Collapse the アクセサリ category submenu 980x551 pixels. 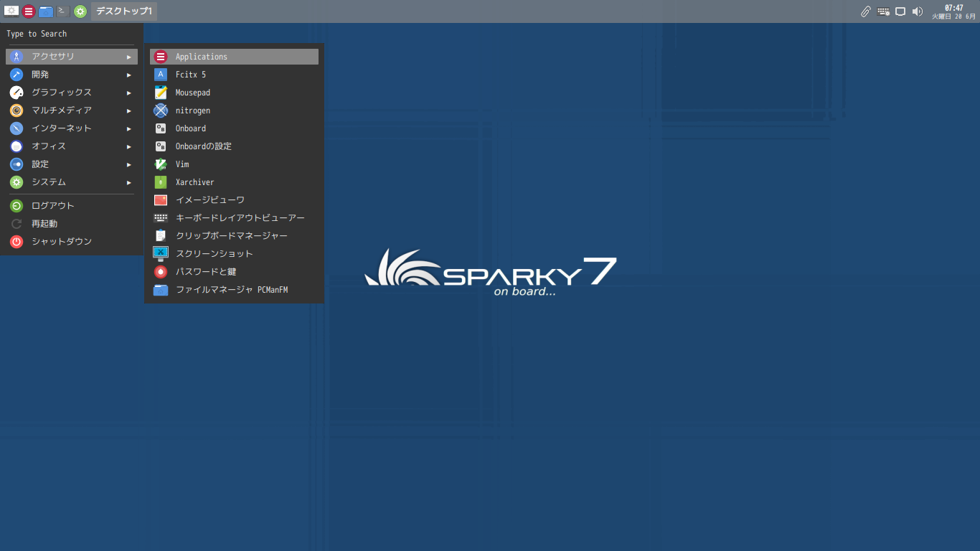pos(72,57)
